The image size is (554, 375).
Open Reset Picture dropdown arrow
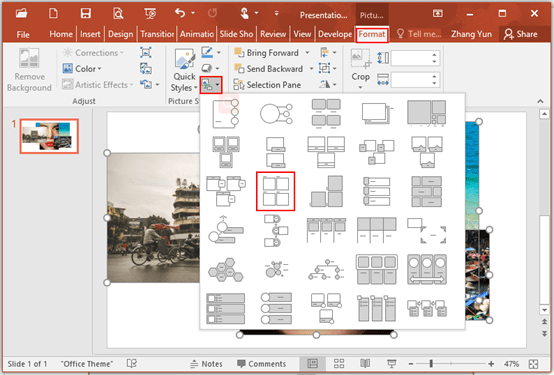pos(157,84)
